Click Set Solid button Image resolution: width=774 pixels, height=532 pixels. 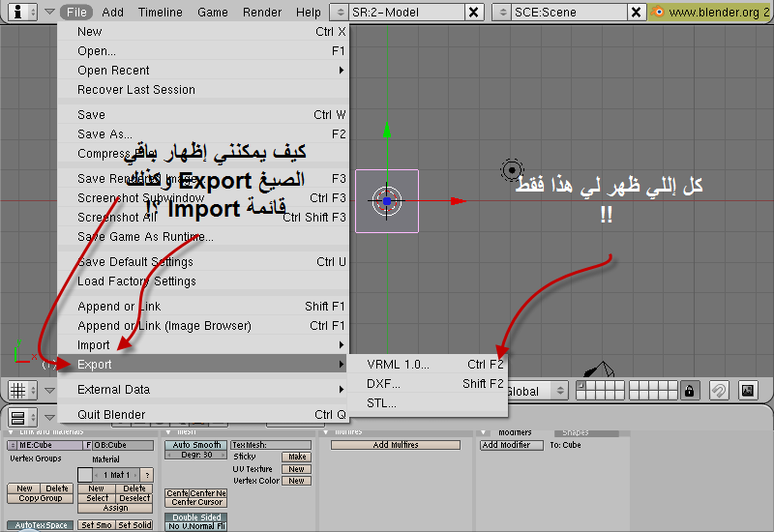tap(134, 525)
